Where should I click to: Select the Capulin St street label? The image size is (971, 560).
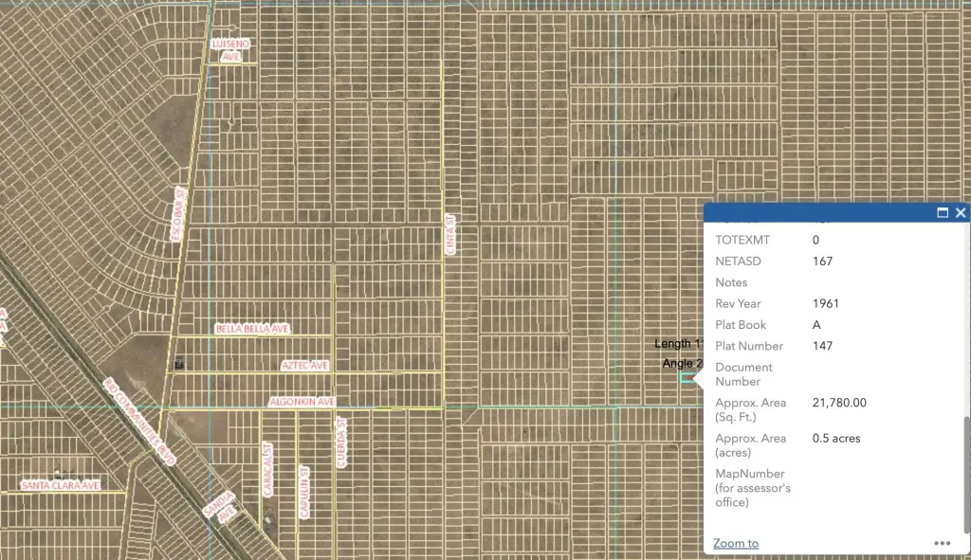pyautogui.click(x=304, y=490)
